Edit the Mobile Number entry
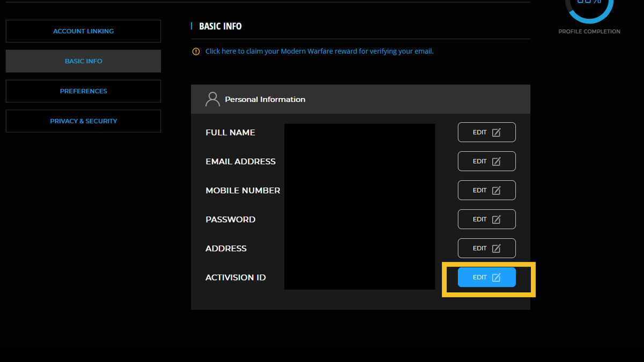This screenshot has width=644, height=362. click(x=487, y=190)
